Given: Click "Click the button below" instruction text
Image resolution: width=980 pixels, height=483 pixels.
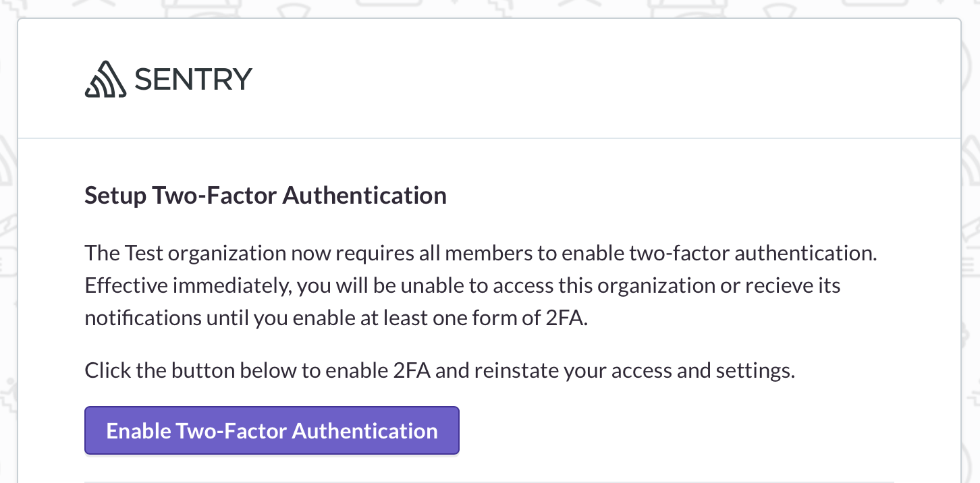Looking at the screenshot, I should [x=202, y=370].
